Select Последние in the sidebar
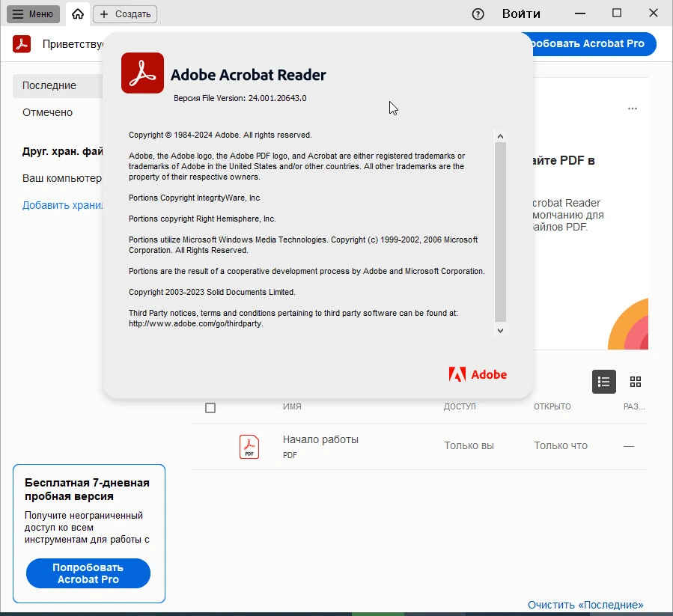This screenshot has width=673, height=616. (x=58, y=85)
